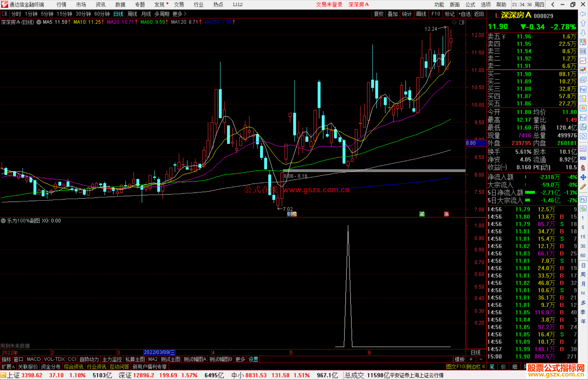Click the +自选 add to watchlist button

[x=464, y=14]
